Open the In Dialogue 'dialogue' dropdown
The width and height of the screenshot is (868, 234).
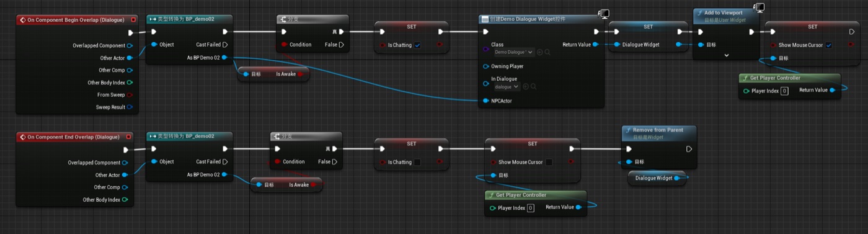(x=507, y=86)
